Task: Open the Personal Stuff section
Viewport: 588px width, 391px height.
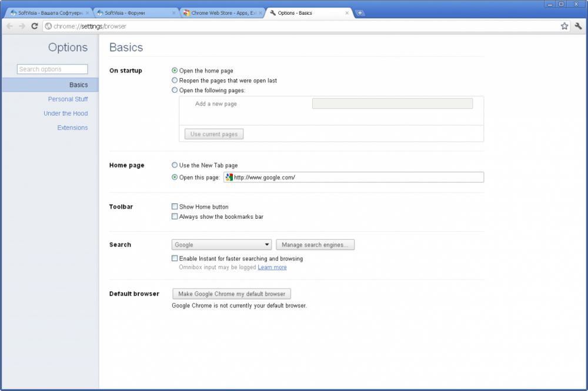Action: point(68,99)
